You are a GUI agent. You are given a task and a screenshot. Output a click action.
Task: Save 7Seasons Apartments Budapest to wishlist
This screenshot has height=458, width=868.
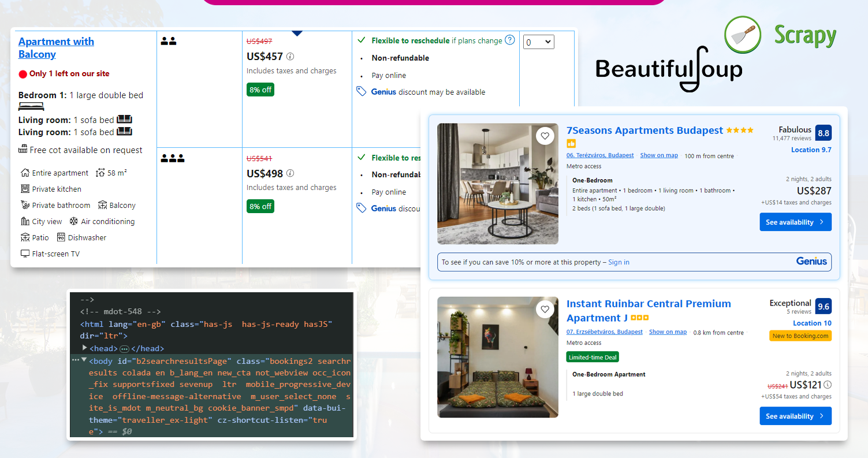pyautogui.click(x=545, y=135)
